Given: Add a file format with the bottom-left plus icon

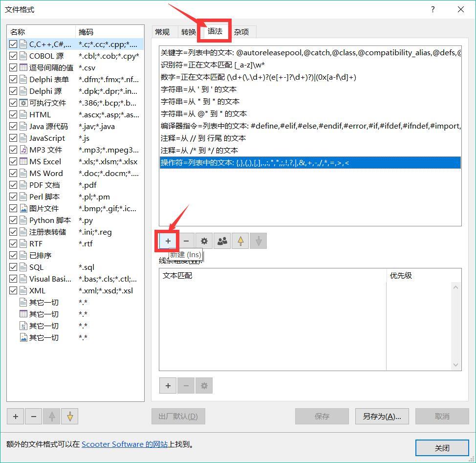Looking at the screenshot, I should pyautogui.click(x=15, y=416).
